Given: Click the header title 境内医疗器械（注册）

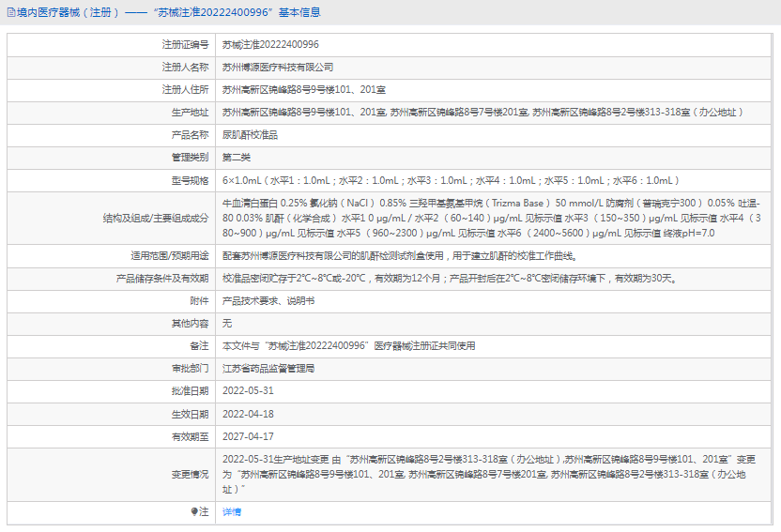Looking at the screenshot, I should [69, 12].
